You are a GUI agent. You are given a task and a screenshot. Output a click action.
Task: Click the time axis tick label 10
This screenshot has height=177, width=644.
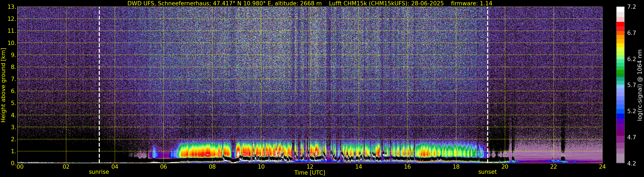tap(261, 167)
